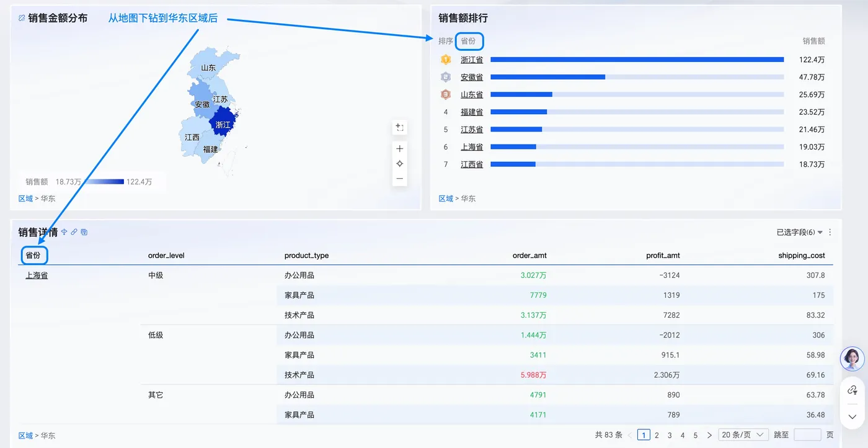
Task: Click the gold rank 1 medal icon
Action: click(x=445, y=60)
